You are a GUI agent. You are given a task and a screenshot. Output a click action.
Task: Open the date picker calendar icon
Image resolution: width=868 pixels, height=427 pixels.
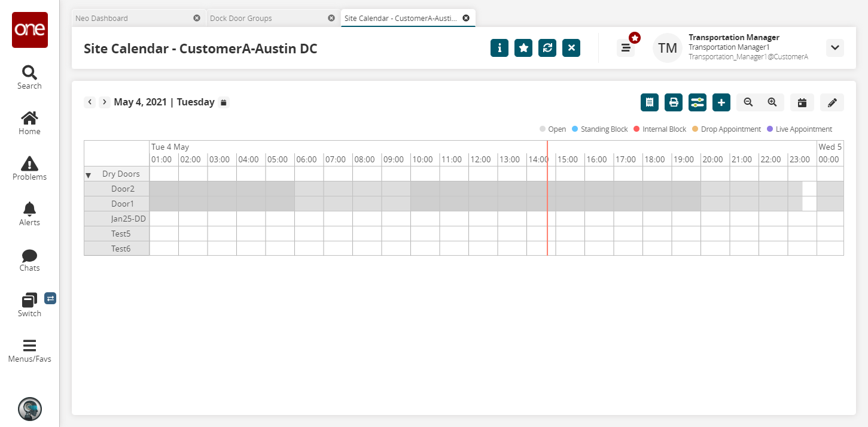pyautogui.click(x=224, y=102)
